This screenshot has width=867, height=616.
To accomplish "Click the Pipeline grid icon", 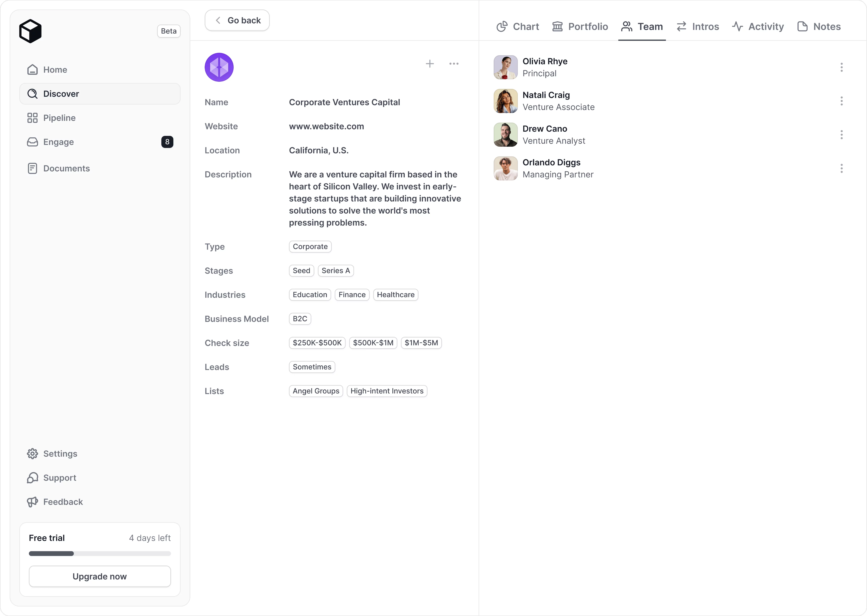I will (33, 118).
